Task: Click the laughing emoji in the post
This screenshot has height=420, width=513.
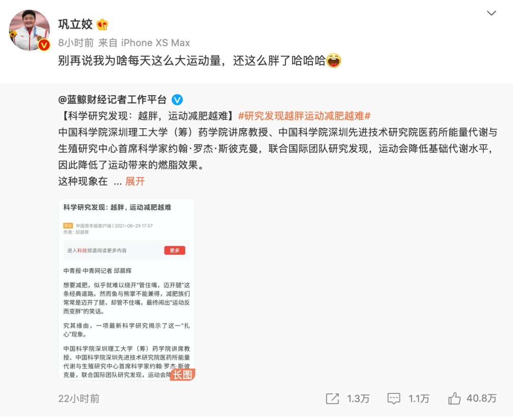Action: pyautogui.click(x=334, y=60)
